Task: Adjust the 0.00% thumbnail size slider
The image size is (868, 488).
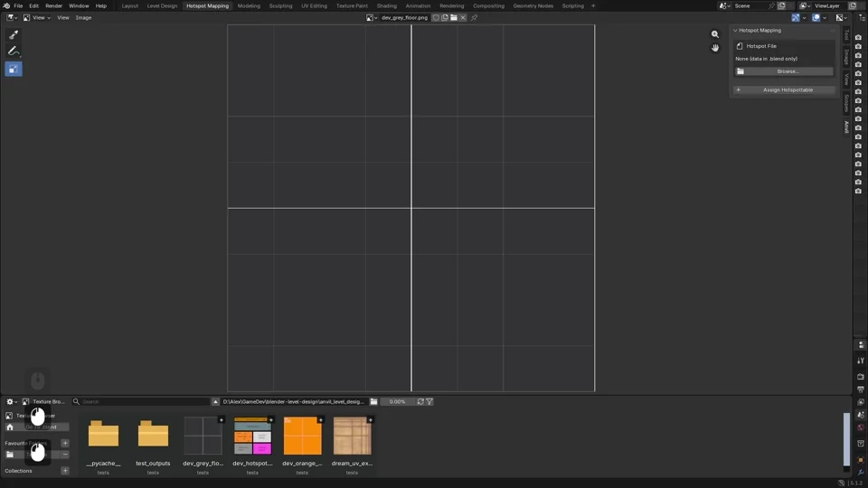Action: (397, 401)
